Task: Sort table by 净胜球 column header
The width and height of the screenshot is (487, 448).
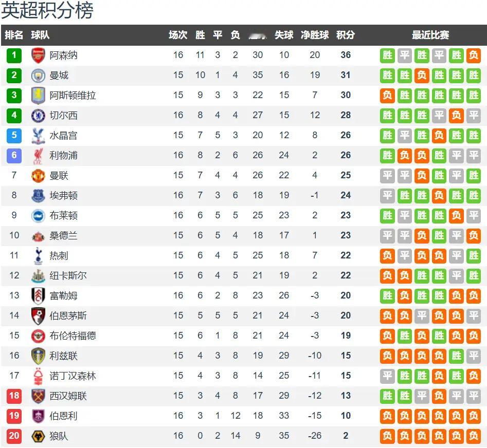Action: pyautogui.click(x=315, y=35)
